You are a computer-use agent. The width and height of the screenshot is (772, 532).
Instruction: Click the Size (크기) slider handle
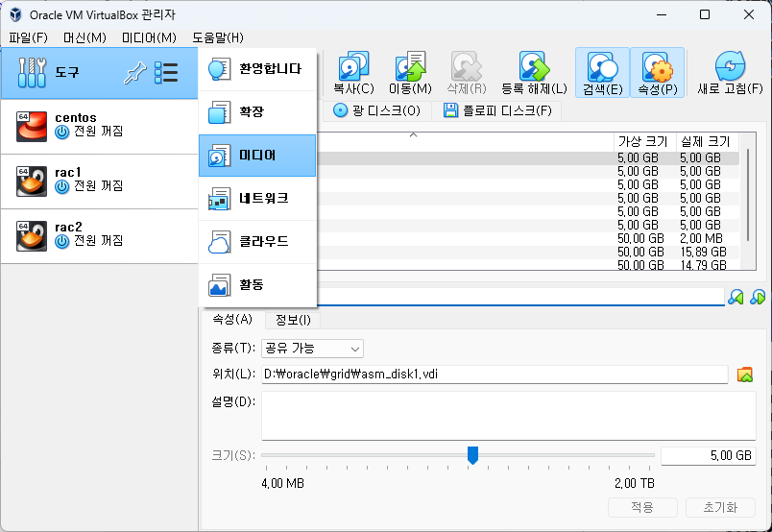pos(472,455)
